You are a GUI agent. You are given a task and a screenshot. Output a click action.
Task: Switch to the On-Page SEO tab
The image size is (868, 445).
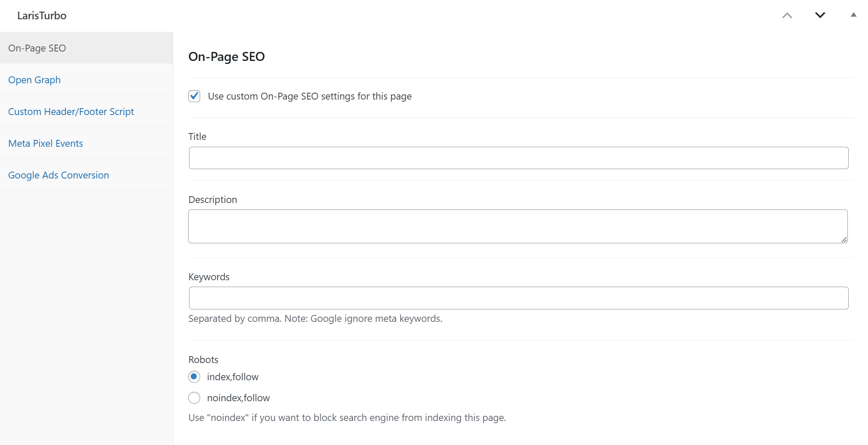click(x=37, y=48)
